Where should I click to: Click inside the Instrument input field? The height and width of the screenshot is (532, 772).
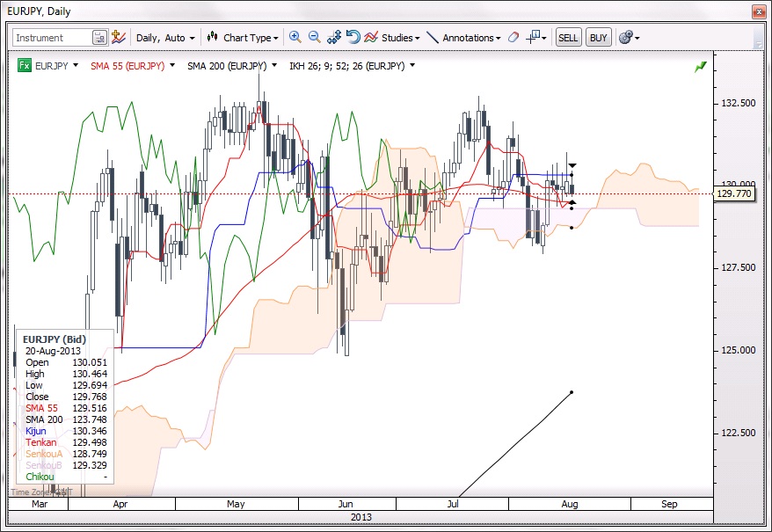51,38
